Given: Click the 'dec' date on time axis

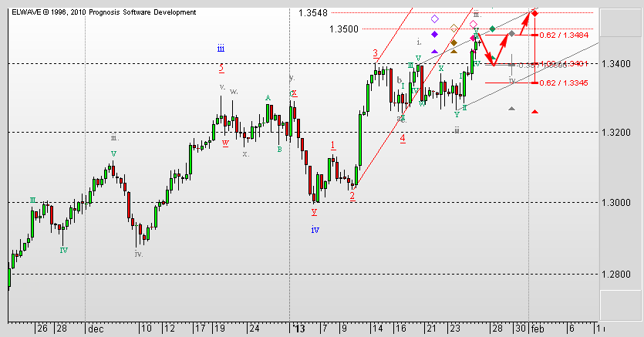Looking at the screenshot, I should coord(96,328).
